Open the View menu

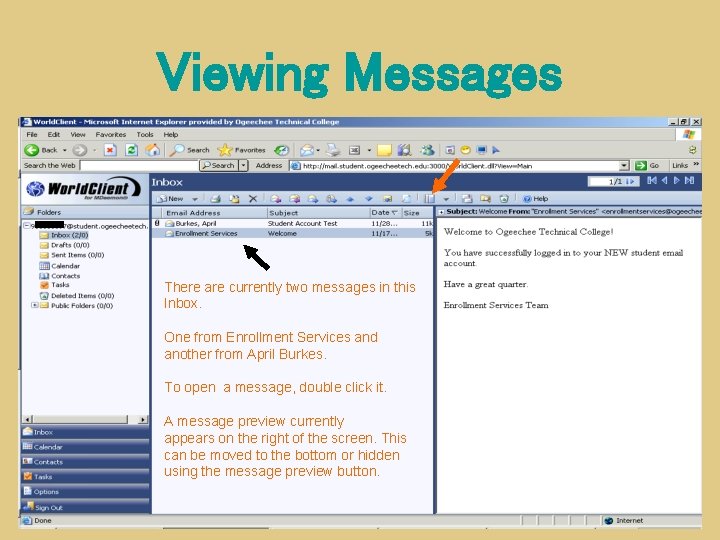coord(78,135)
